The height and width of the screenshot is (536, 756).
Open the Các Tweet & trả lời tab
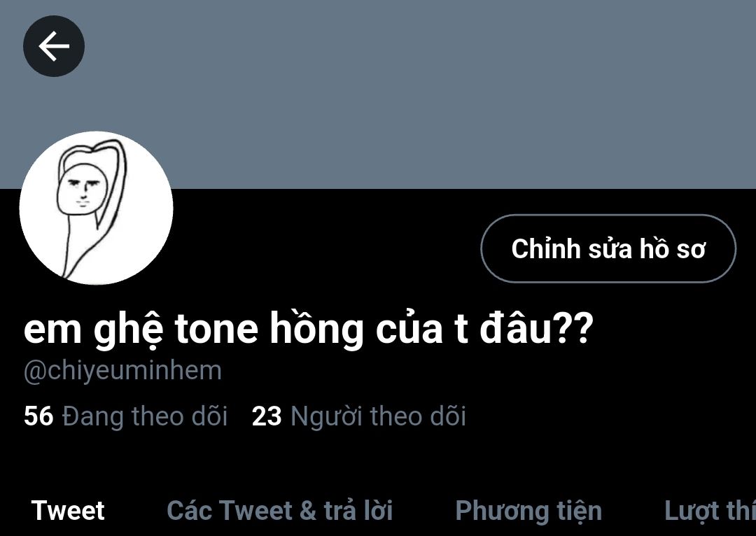tap(279, 510)
